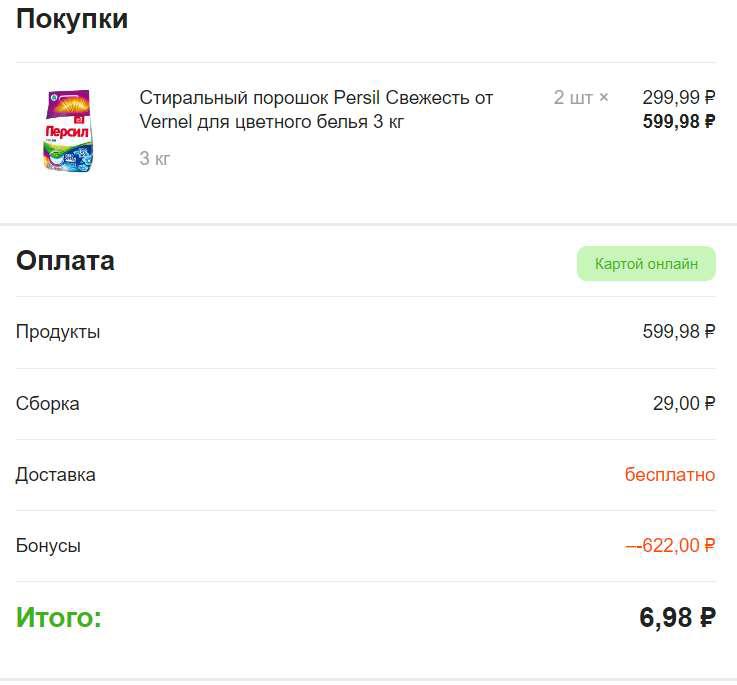Click the multiplication × symbol beside quantity

[604, 98]
